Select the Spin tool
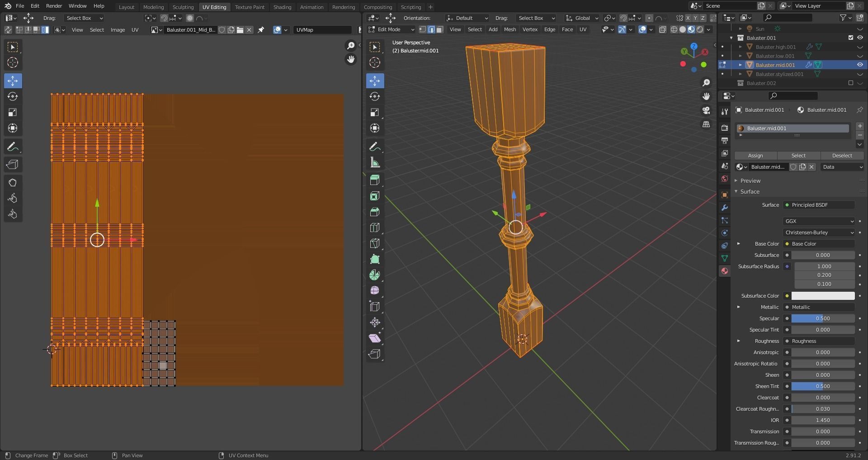This screenshot has width=868, height=460. click(x=375, y=275)
